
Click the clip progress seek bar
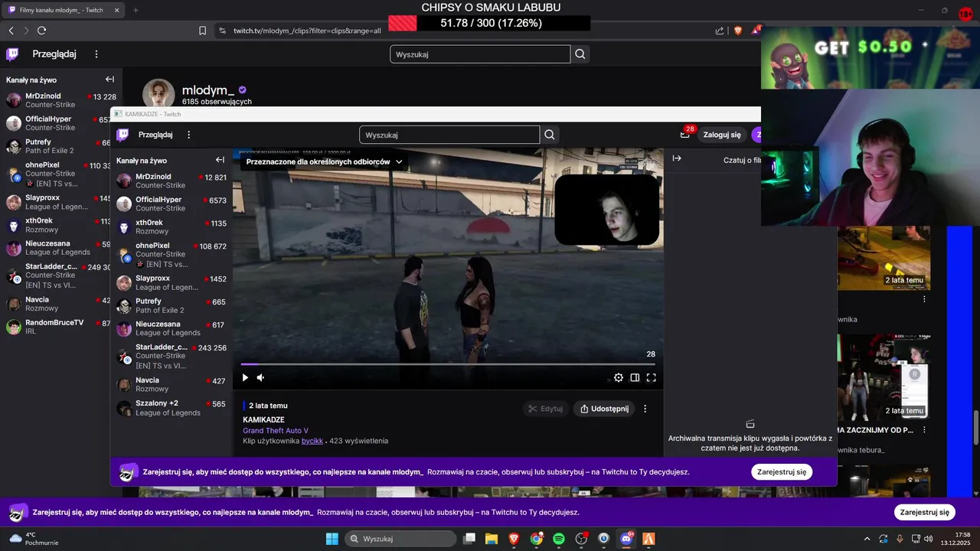[449, 364]
